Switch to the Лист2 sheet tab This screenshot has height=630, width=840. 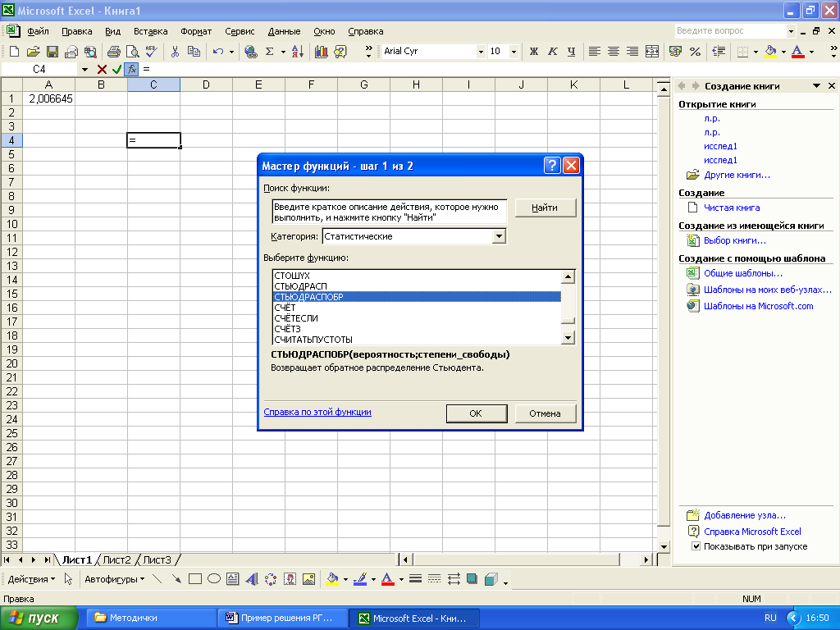tap(116, 559)
